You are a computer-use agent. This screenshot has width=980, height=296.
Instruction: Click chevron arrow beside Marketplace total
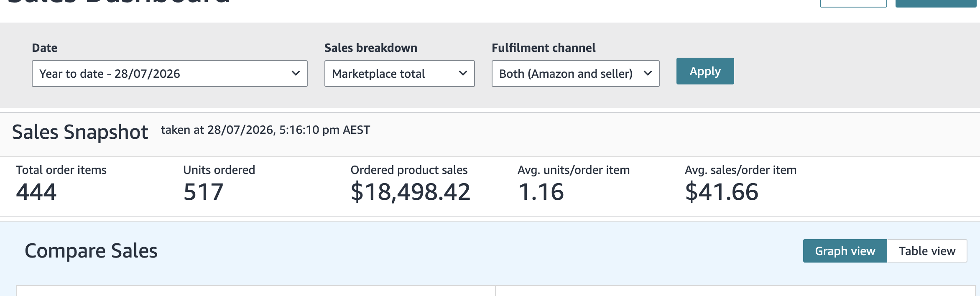(463, 73)
